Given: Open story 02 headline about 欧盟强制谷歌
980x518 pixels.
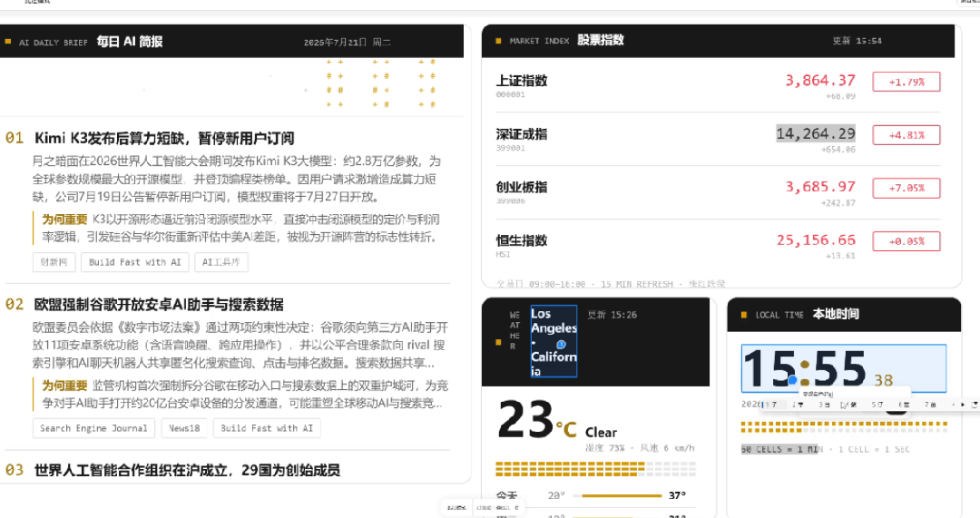Looking at the screenshot, I should 159,304.
